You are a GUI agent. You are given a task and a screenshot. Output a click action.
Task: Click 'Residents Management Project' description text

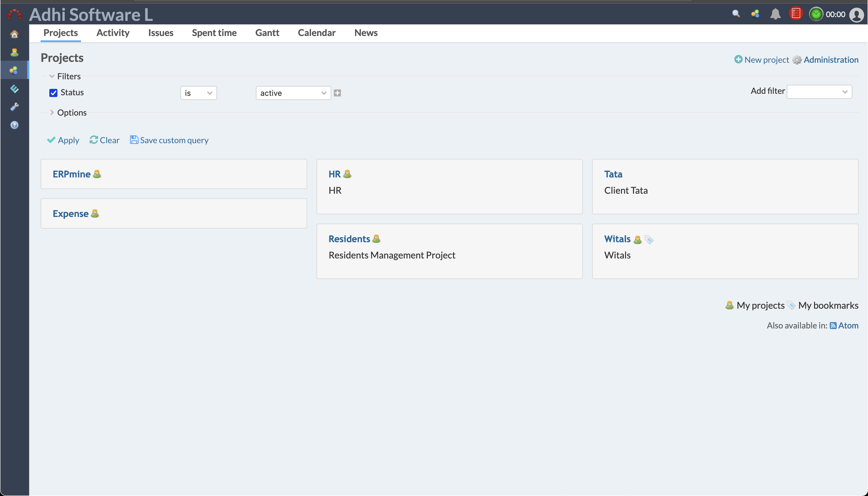tap(392, 255)
